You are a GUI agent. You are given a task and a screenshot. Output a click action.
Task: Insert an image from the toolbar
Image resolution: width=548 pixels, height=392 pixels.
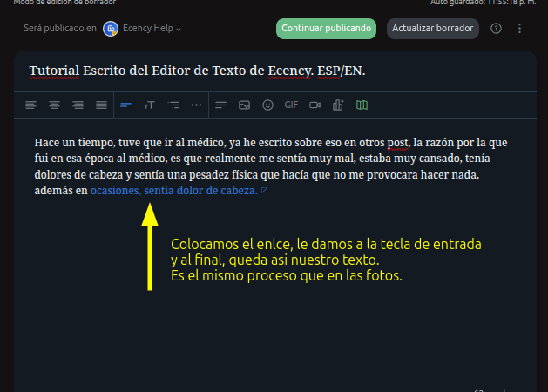click(x=244, y=105)
